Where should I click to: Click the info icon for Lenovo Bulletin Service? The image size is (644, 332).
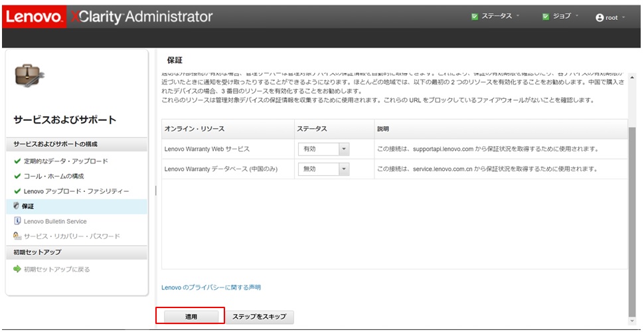(x=17, y=221)
